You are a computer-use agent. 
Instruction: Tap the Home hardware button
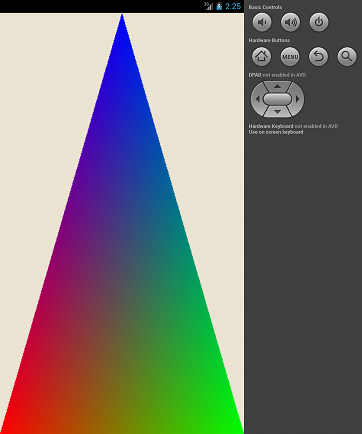(261, 56)
